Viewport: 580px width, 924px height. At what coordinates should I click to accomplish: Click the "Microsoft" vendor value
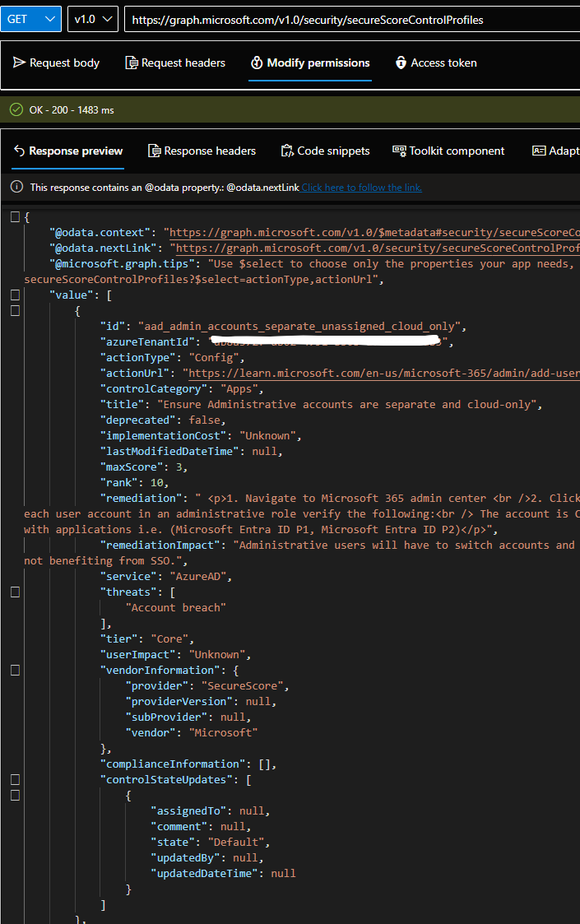point(224,732)
